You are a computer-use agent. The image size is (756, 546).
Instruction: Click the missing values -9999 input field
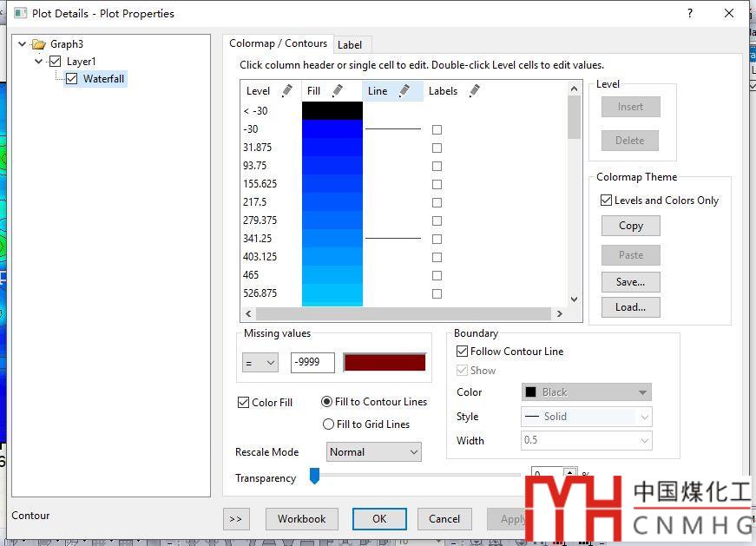pos(312,362)
